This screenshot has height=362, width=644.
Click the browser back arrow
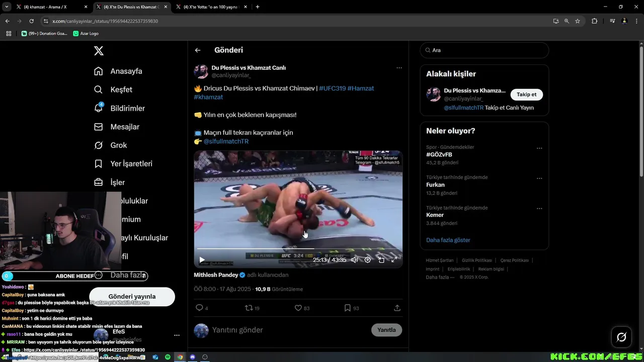(7, 21)
